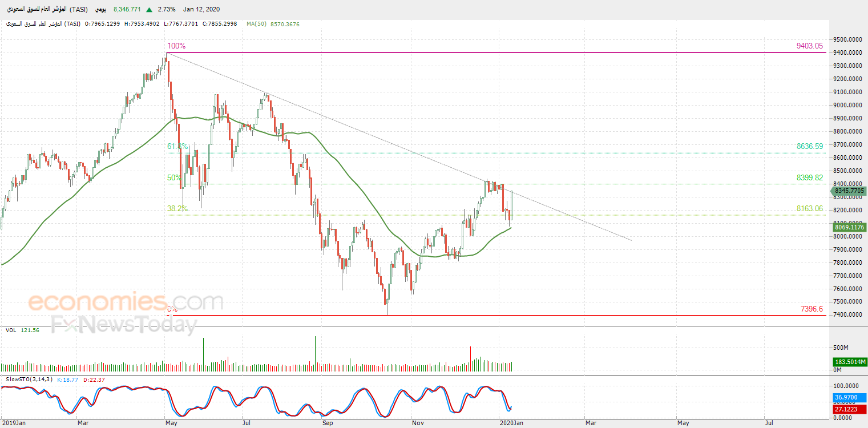Click the O:7965.1299 open value

(x=102, y=24)
